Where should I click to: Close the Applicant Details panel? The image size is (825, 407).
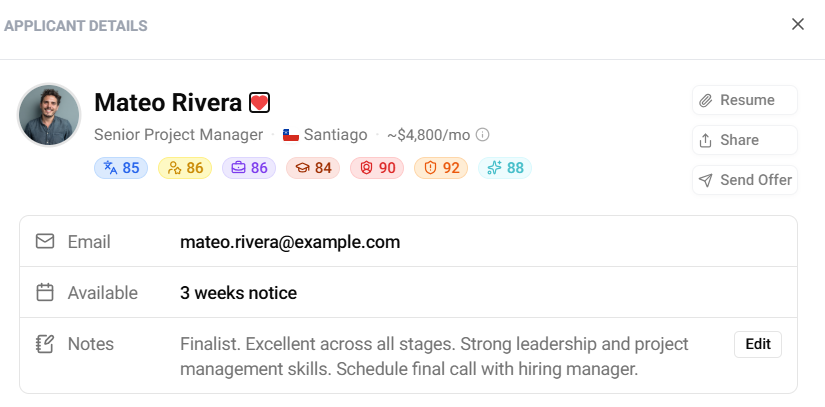point(798,24)
